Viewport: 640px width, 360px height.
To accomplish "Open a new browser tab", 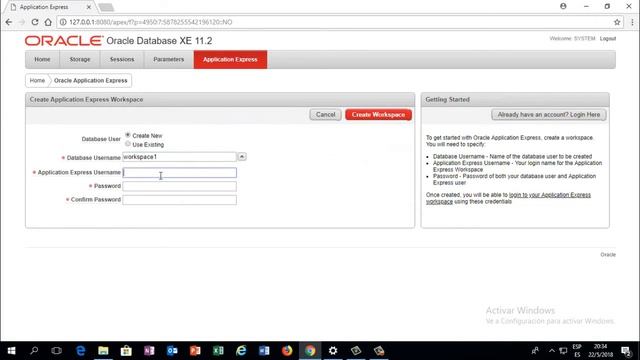I will tap(106, 7).
